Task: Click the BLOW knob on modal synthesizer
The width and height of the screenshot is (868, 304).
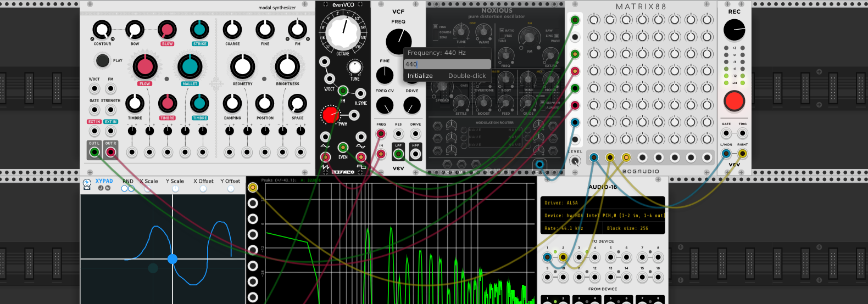Action: click(167, 30)
